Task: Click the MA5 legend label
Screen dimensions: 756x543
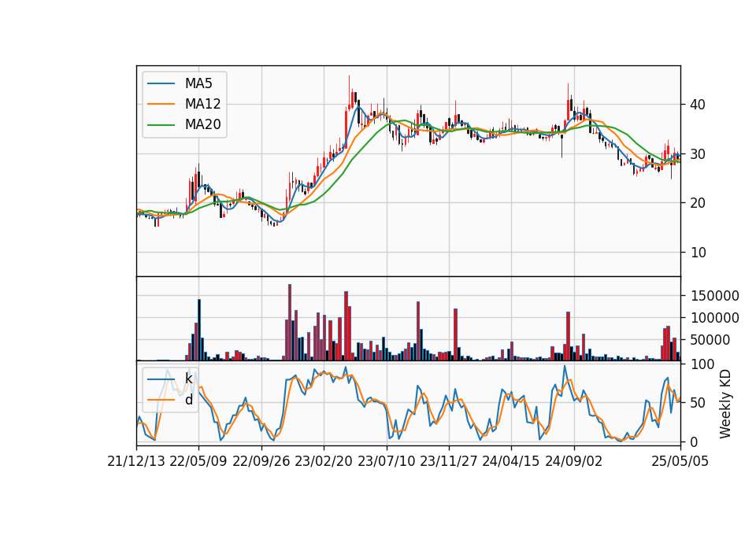Action: (x=198, y=83)
